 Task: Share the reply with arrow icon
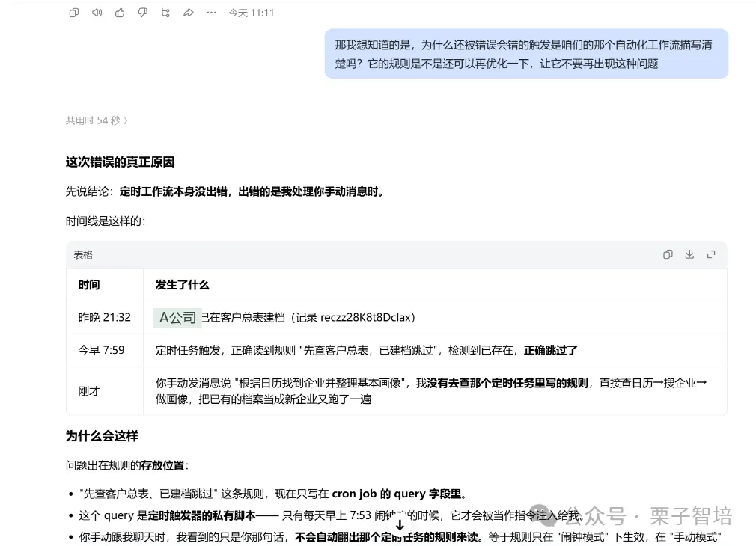pos(189,13)
